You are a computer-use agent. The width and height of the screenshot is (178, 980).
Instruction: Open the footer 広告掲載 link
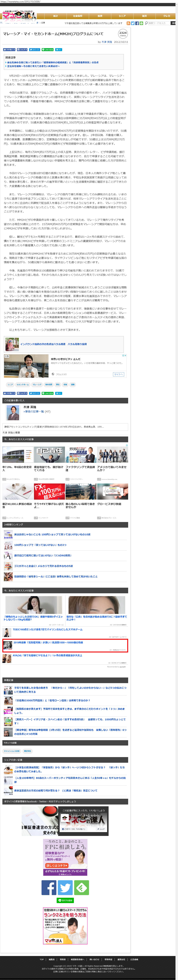tap(134, 959)
